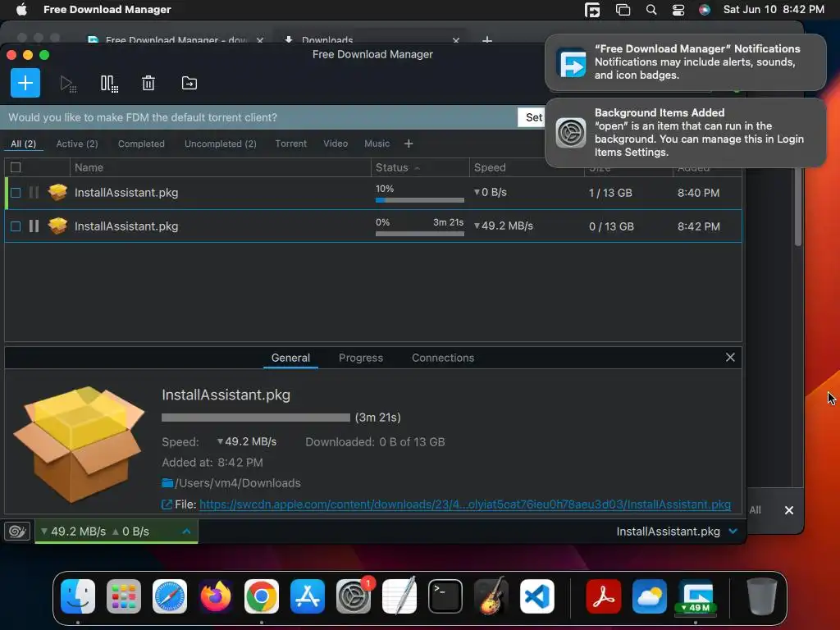Open System Settings from the Dock

point(353,596)
